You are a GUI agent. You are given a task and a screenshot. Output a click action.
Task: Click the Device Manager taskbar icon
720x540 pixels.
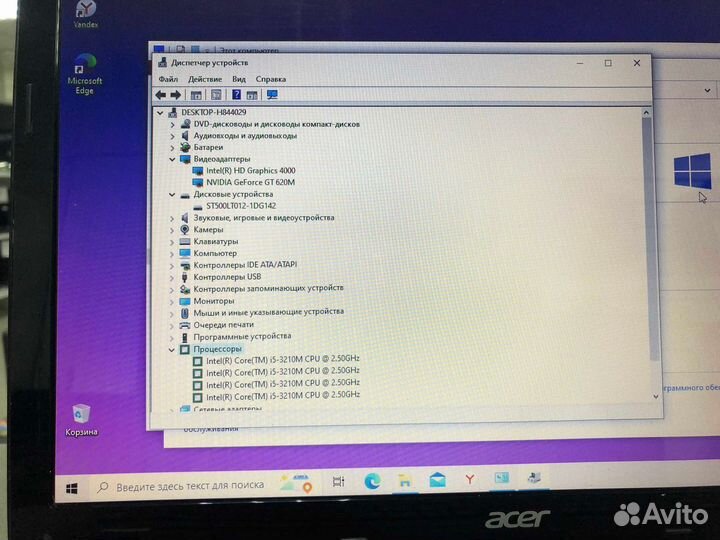pyautogui.click(x=534, y=478)
